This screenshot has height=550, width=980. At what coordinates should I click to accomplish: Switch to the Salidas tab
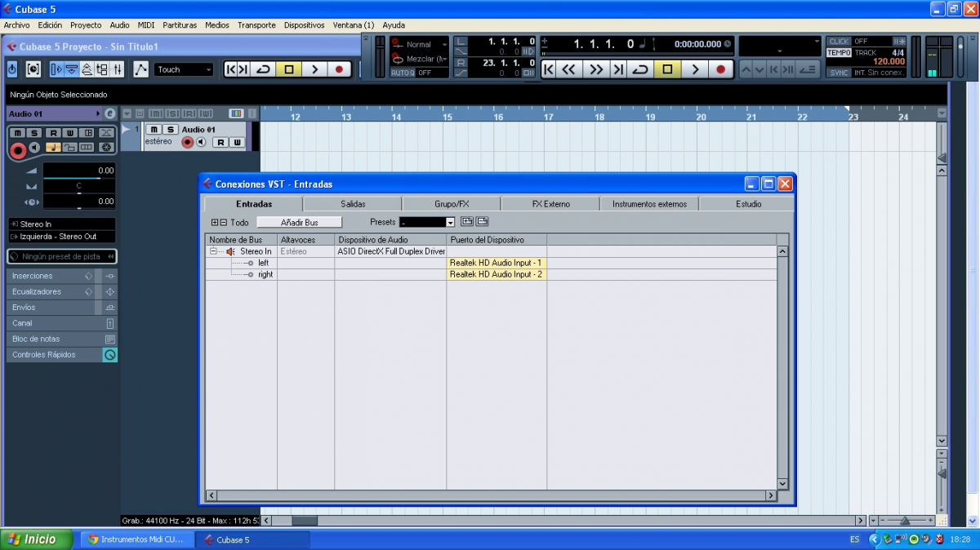click(353, 204)
